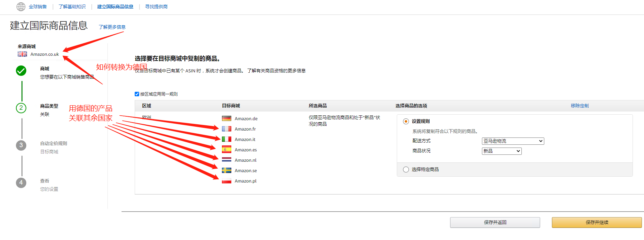Image resolution: width=644 pixels, height=240 pixels.
Task: Open the 建立国际商品信息 menu item
Action: click(x=115, y=7)
